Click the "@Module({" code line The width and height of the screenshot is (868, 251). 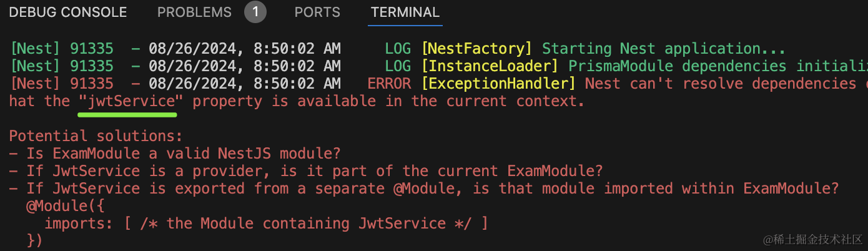coord(65,206)
